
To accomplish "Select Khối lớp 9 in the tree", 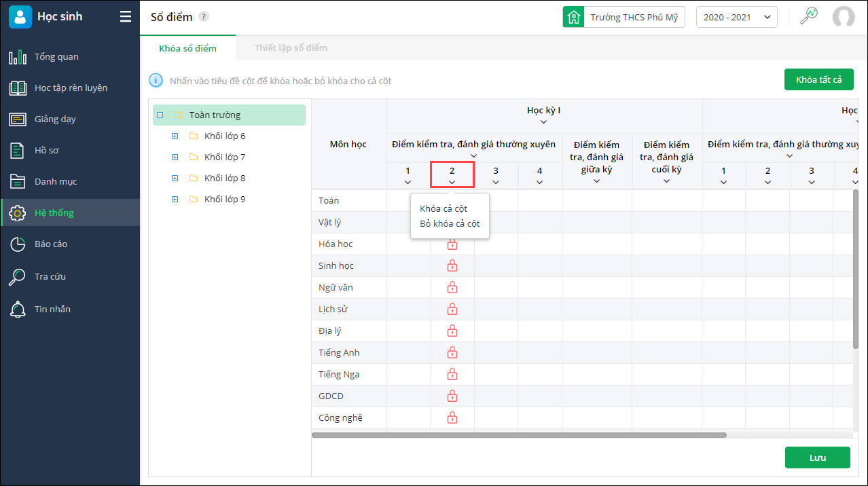I will click(225, 199).
